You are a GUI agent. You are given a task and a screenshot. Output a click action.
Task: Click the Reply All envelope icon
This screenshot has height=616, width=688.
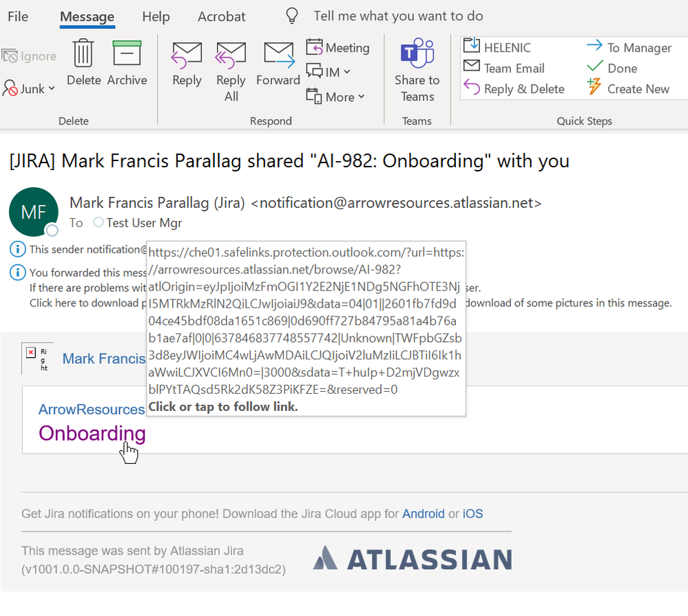click(x=231, y=55)
